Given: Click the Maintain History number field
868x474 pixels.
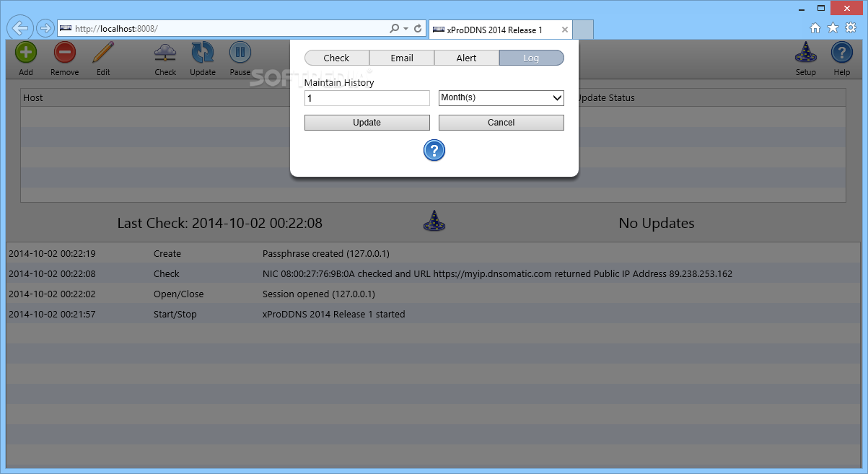Looking at the screenshot, I should point(367,98).
